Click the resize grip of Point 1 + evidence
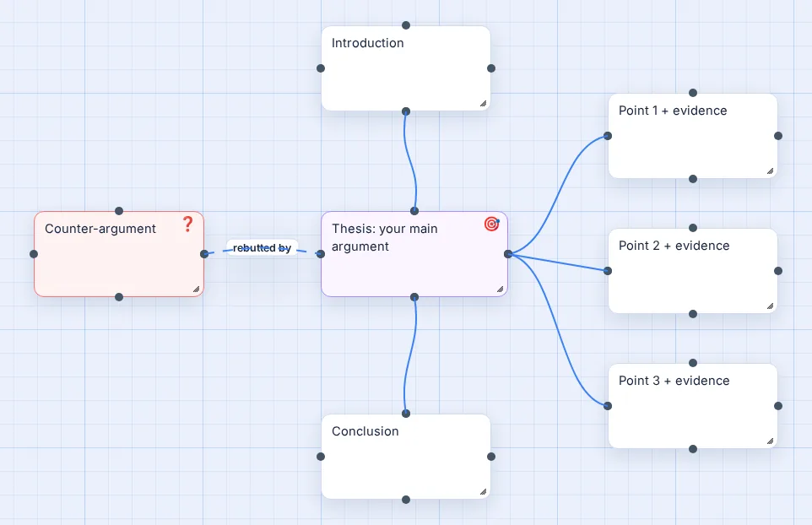 (x=770, y=170)
